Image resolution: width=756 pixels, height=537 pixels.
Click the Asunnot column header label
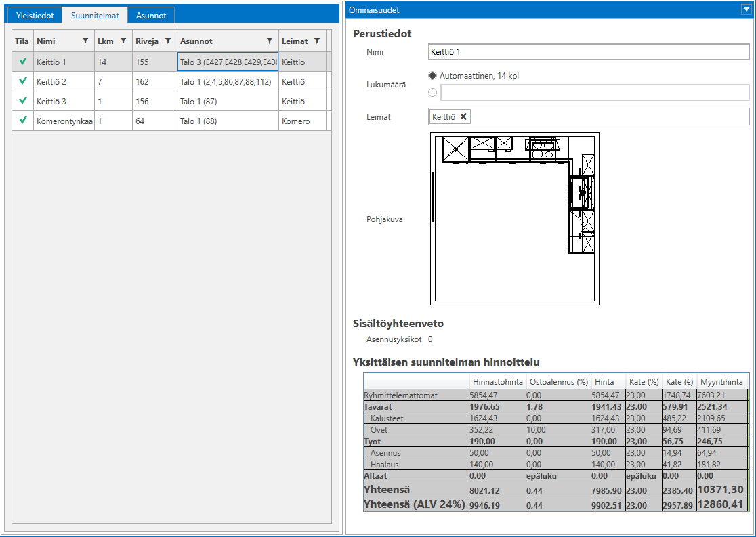tap(196, 41)
